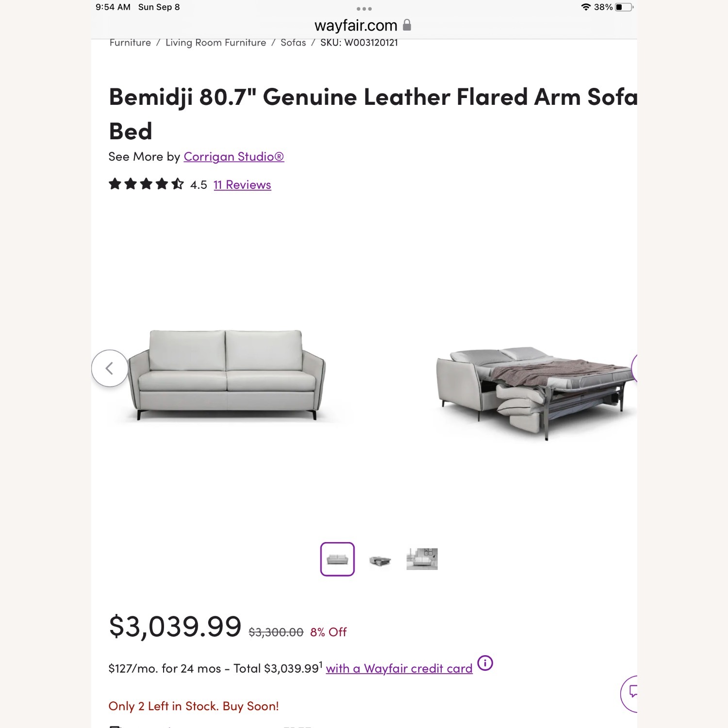
Task: Tap the ellipsis dots above address bar
Action: coord(365,8)
